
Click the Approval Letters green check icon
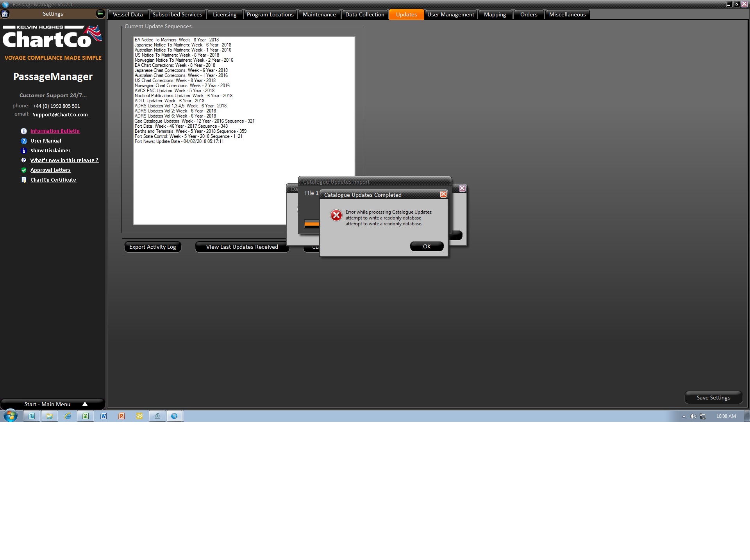click(x=24, y=170)
